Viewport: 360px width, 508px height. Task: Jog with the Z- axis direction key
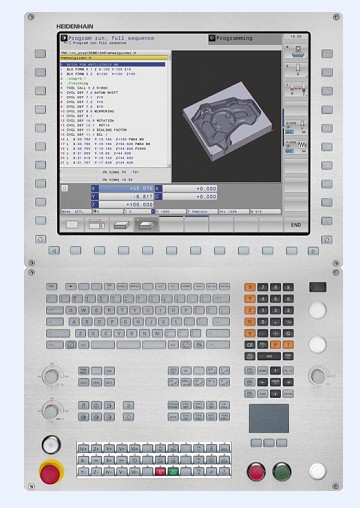point(96,471)
